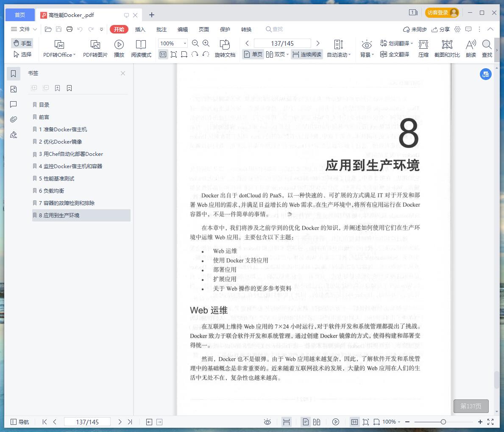Click the 开始 tab button
Viewport: 504px width, 432px height.
(119, 29)
